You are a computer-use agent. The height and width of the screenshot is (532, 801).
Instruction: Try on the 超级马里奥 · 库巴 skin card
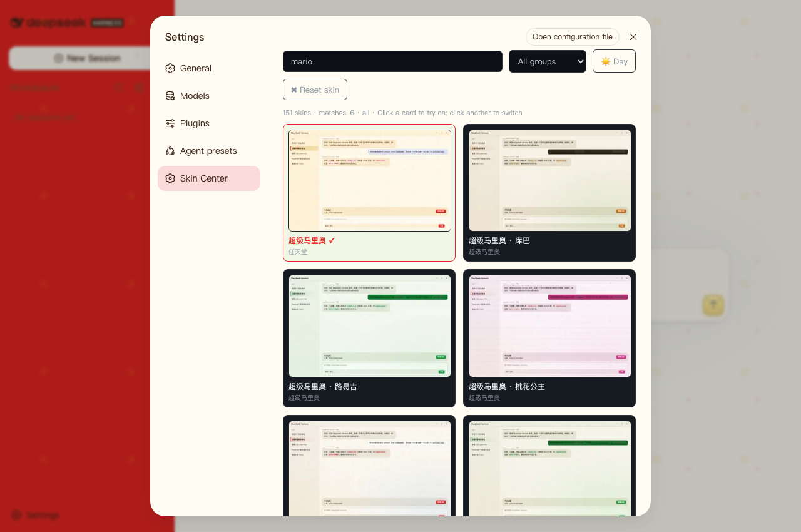tap(549, 193)
